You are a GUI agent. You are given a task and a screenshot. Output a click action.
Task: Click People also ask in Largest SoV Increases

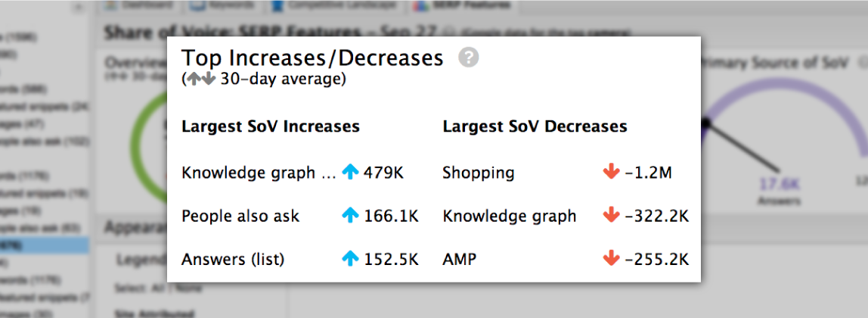click(240, 216)
